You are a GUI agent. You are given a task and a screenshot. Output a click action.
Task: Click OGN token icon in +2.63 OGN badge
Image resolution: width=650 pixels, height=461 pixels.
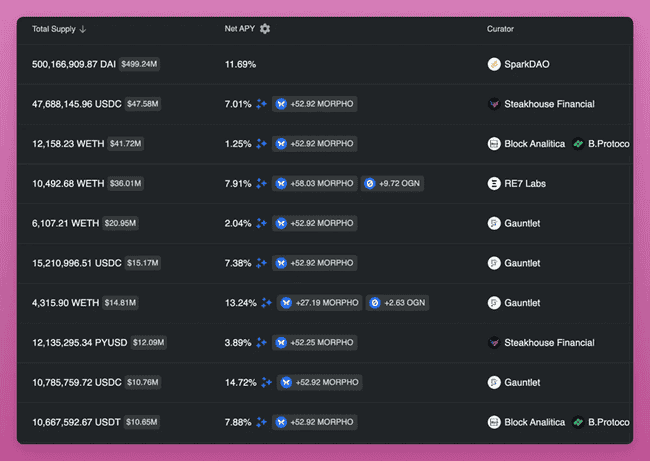click(375, 303)
